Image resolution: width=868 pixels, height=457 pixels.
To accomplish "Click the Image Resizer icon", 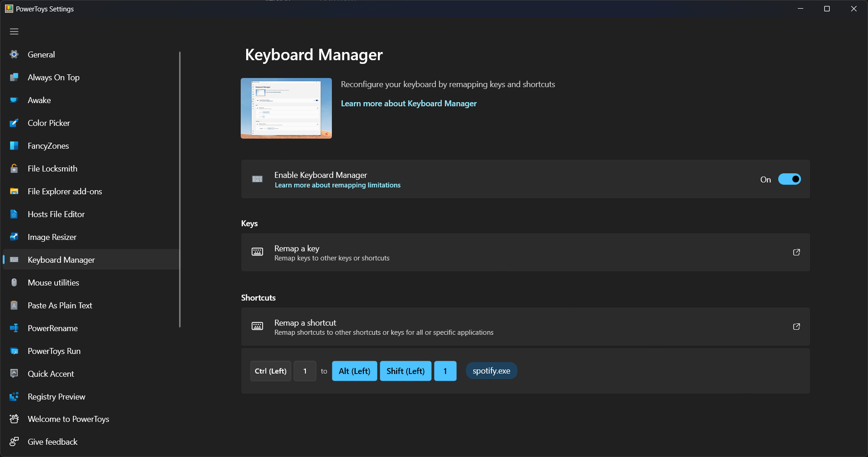I will click(14, 237).
